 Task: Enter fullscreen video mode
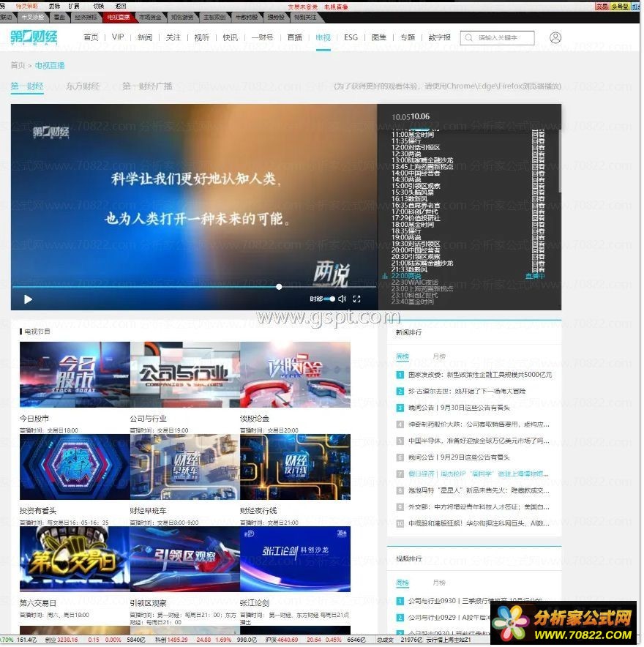tap(357, 299)
